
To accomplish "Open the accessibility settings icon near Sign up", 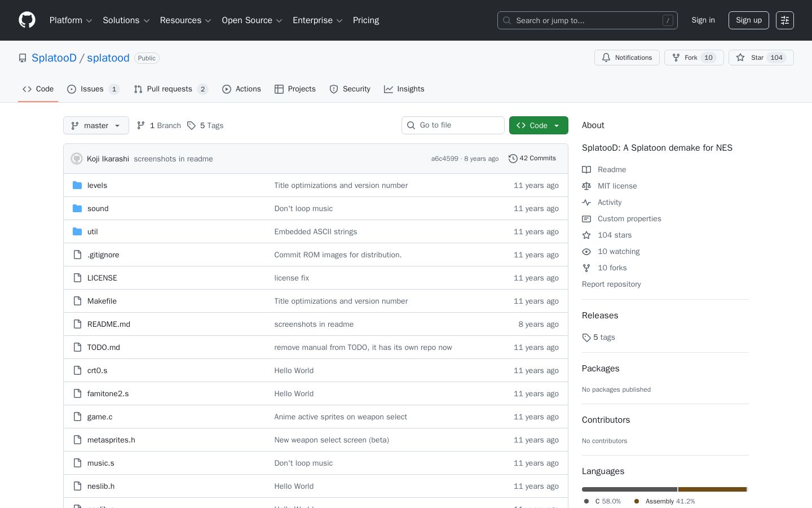I will (785, 20).
